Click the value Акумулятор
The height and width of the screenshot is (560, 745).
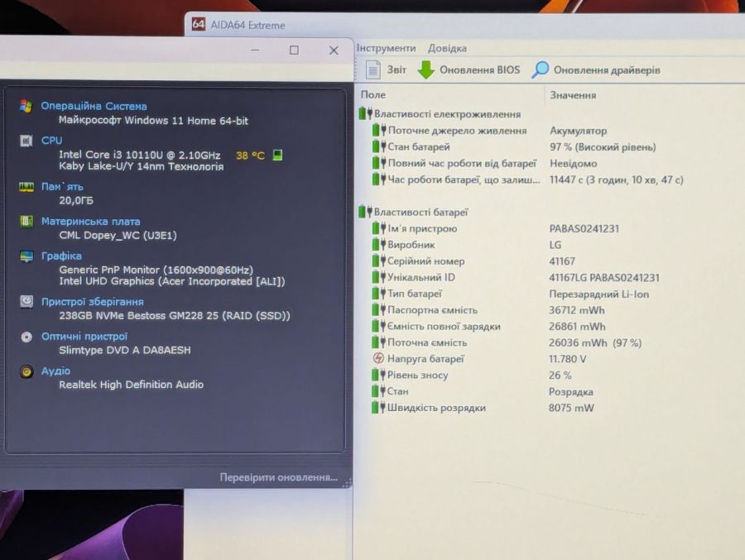tap(578, 131)
